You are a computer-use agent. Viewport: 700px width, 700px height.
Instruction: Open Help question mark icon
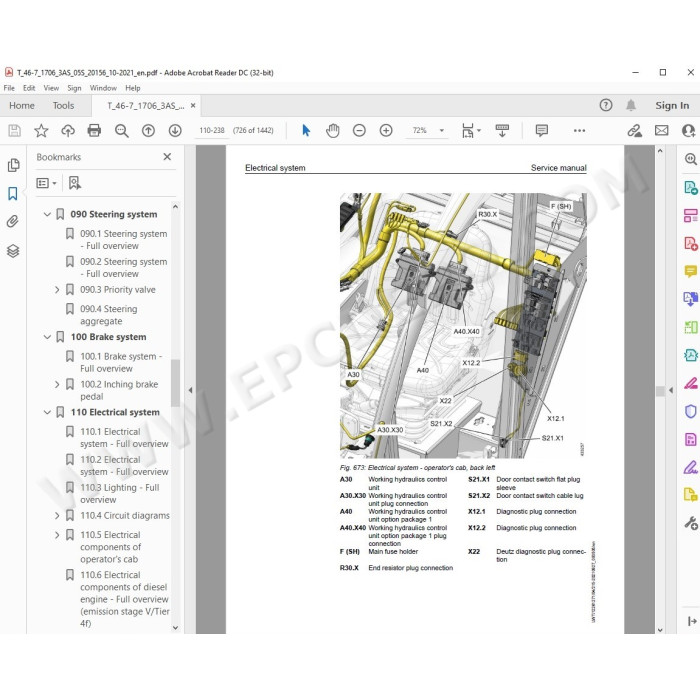606,105
